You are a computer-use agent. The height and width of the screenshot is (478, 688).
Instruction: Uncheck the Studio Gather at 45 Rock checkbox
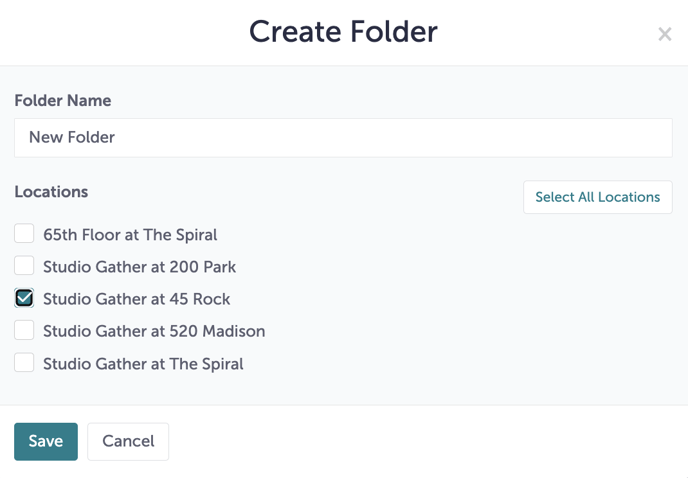(24, 298)
